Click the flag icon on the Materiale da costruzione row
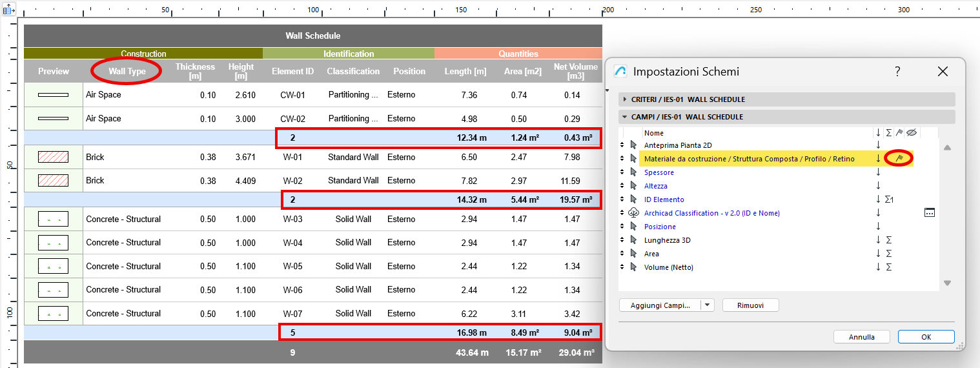 [x=899, y=158]
